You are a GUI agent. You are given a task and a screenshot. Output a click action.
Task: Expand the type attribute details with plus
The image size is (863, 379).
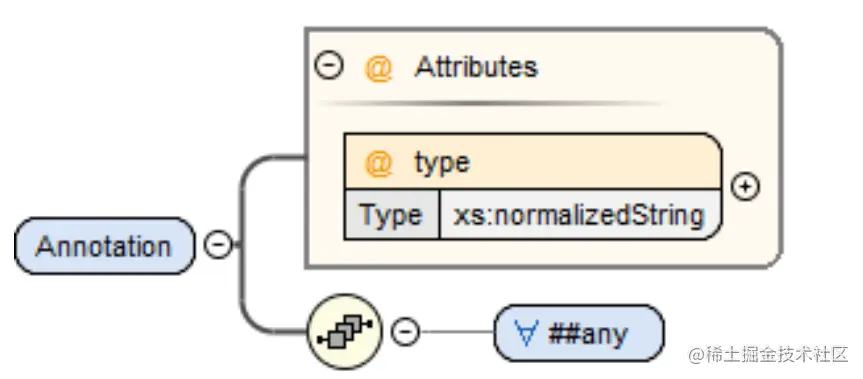745,187
